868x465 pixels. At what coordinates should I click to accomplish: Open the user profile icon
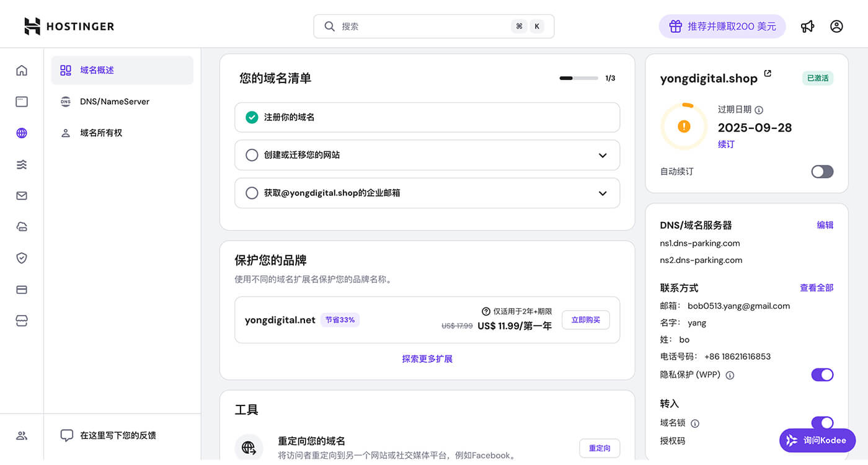836,27
